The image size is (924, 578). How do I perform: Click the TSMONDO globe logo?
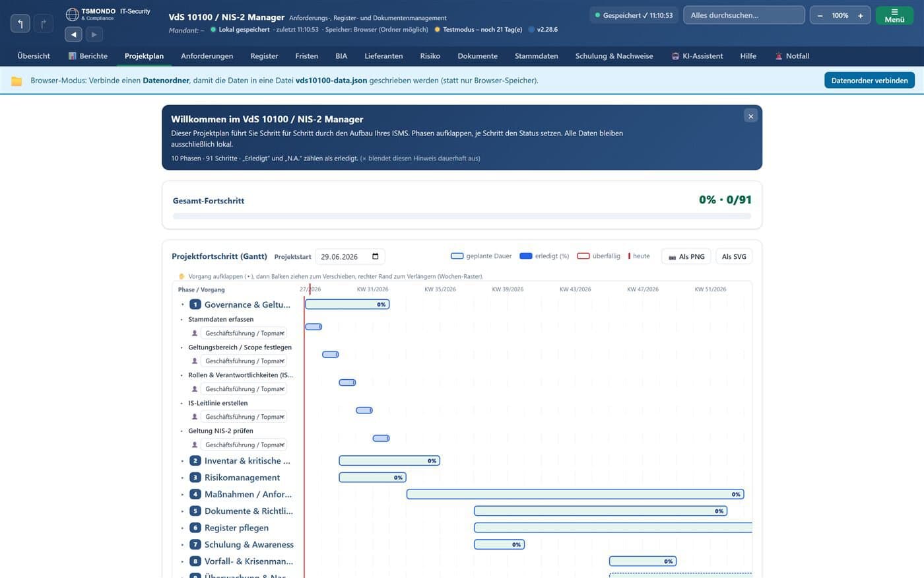click(x=72, y=14)
